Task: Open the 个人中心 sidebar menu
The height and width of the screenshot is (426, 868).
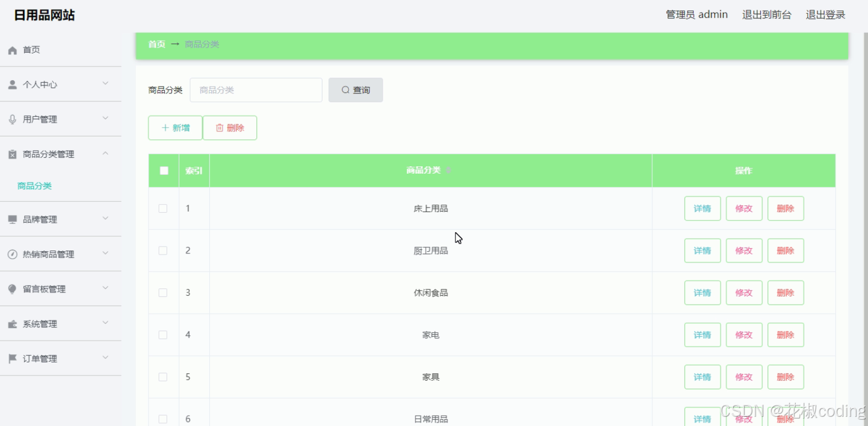Action: [x=60, y=84]
